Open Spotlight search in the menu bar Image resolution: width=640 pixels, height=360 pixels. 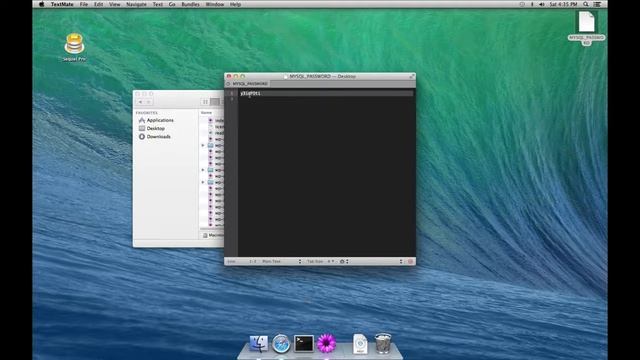tap(586, 4)
